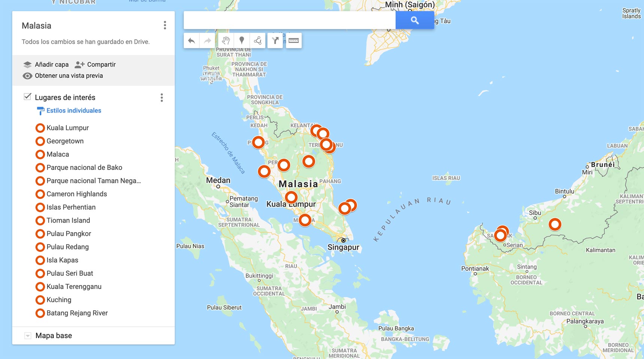Open the Lugares de interés layer options

point(162,98)
